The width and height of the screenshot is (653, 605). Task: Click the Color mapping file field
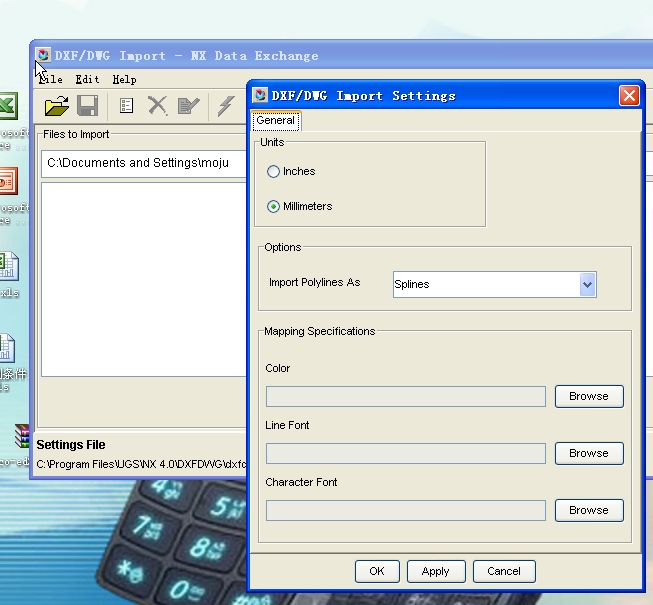coord(406,396)
